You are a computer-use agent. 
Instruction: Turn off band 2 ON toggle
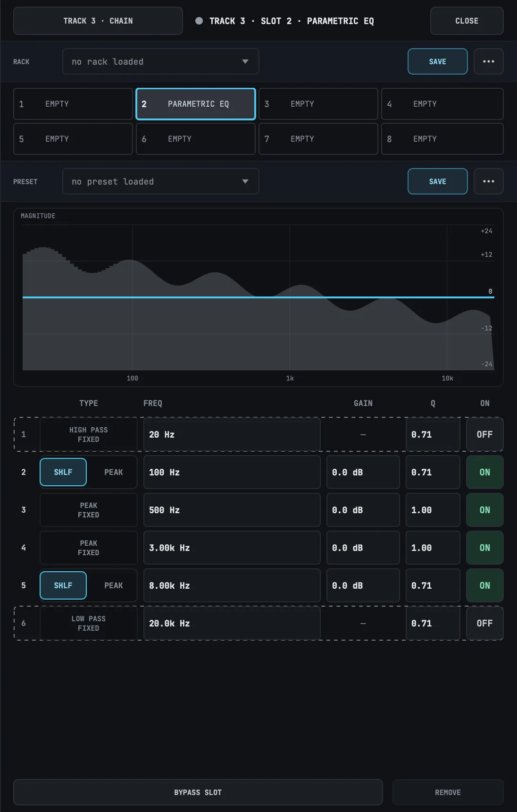tap(484, 472)
